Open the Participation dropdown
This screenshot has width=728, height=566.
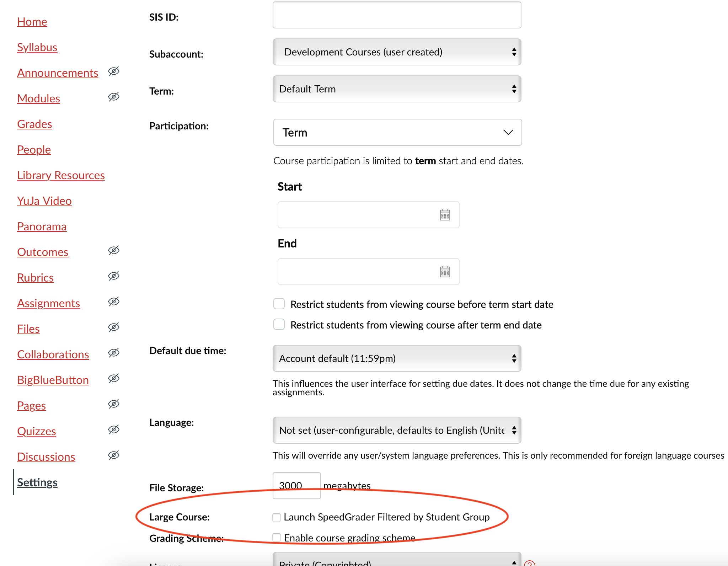397,132
